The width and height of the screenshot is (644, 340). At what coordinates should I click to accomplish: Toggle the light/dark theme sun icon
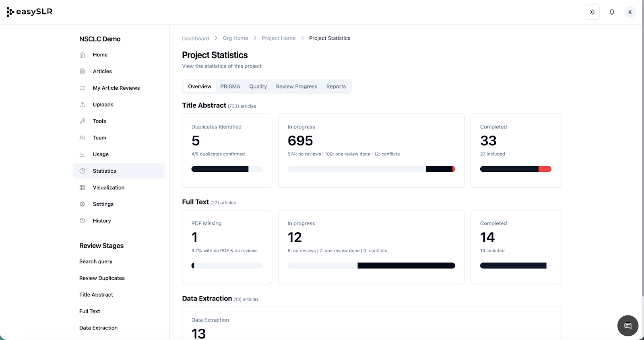click(592, 12)
